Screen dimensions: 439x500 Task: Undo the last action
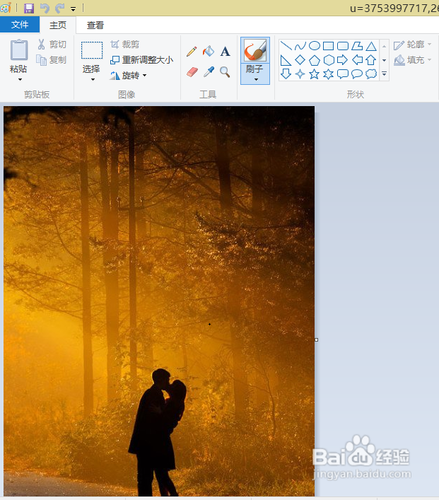44,8
